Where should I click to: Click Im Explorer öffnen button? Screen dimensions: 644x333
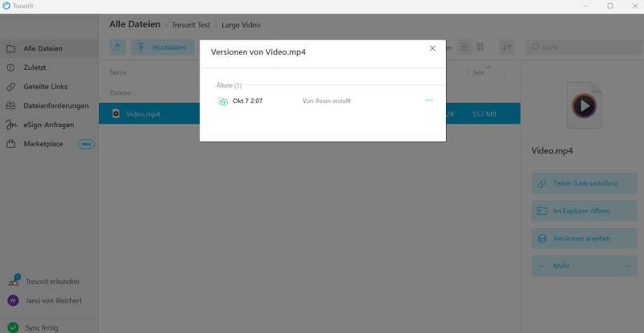(584, 211)
